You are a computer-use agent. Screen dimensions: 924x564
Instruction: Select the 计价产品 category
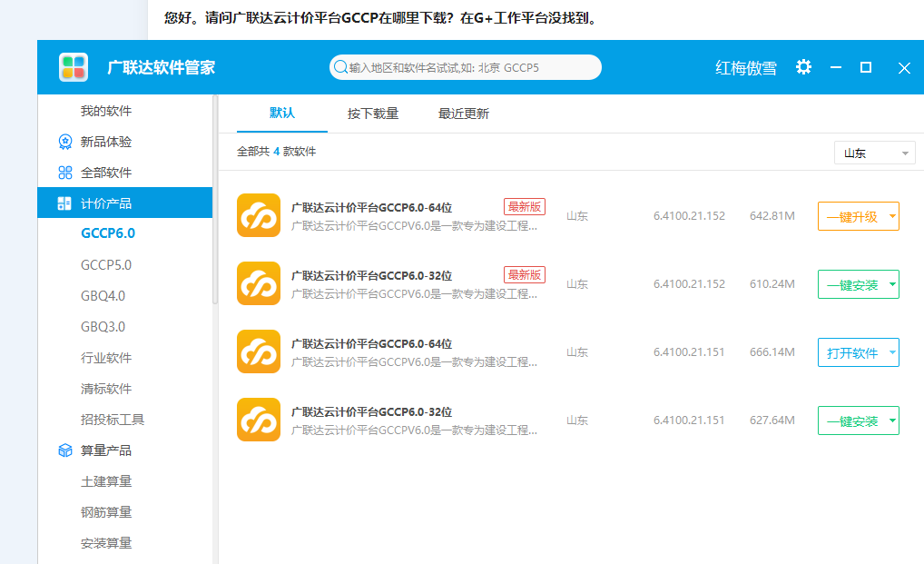[125, 203]
